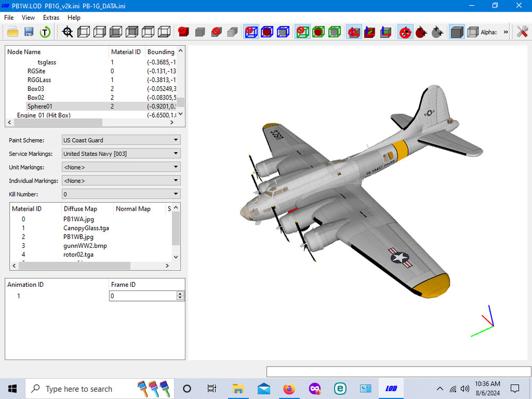The height and width of the screenshot is (399, 532).
Task: Select the fourth cube view icon
Action: [131, 32]
